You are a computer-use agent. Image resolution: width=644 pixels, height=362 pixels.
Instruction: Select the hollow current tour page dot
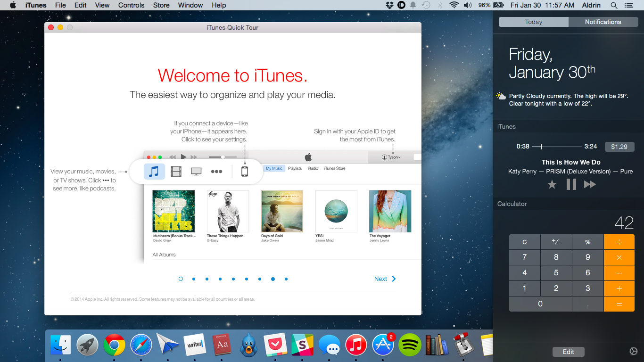click(181, 279)
